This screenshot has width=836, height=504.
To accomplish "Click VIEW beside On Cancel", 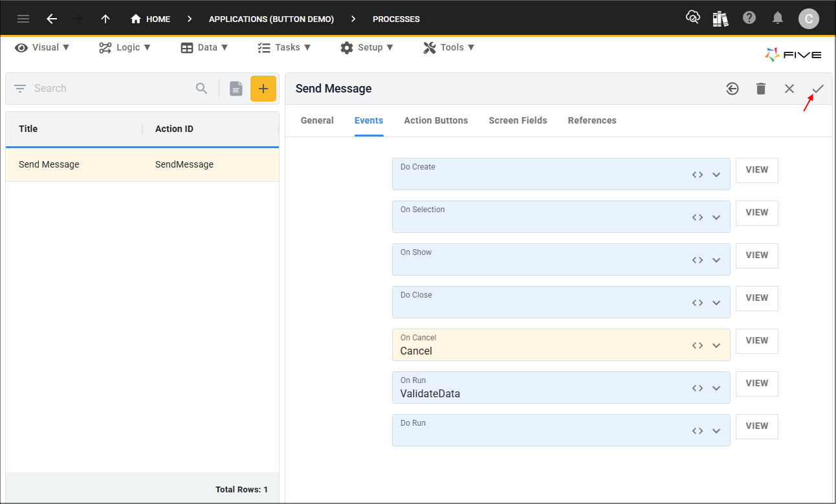I will click(x=757, y=341).
